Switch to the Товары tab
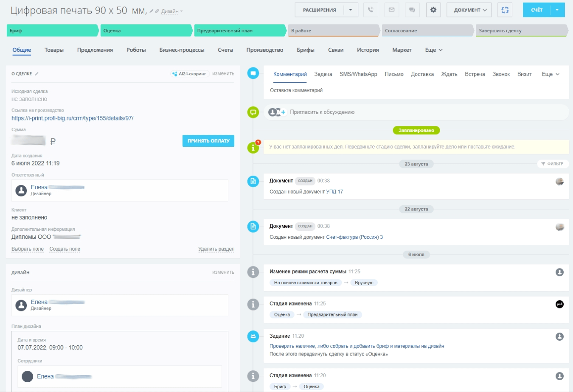This screenshot has height=392, width=573. (54, 50)
